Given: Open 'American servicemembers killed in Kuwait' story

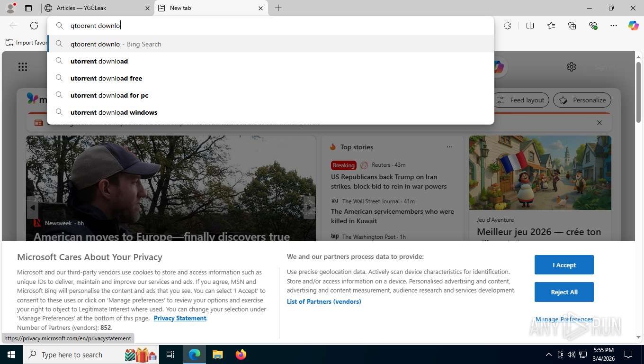Looking at the screenshot, I should (x=393, y=216).
